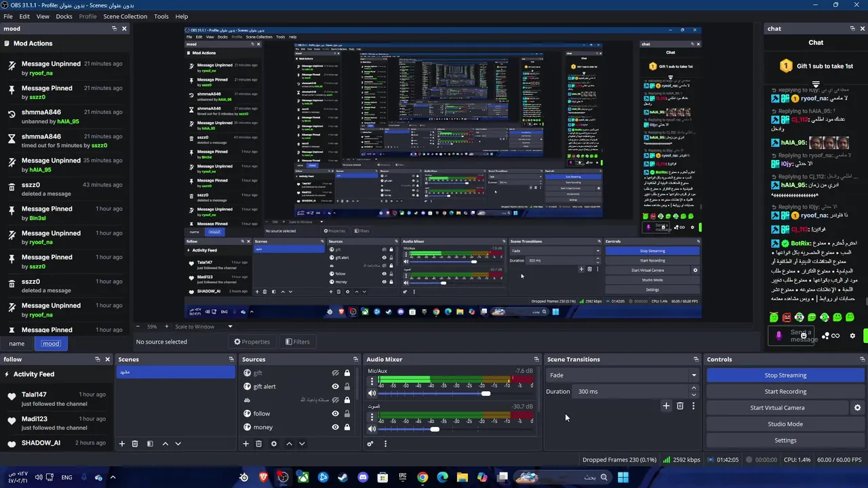Image resolution: width=868 pixels, height=488 pixels.
Task: Click Send a message chat field
Action: [791, 335]
